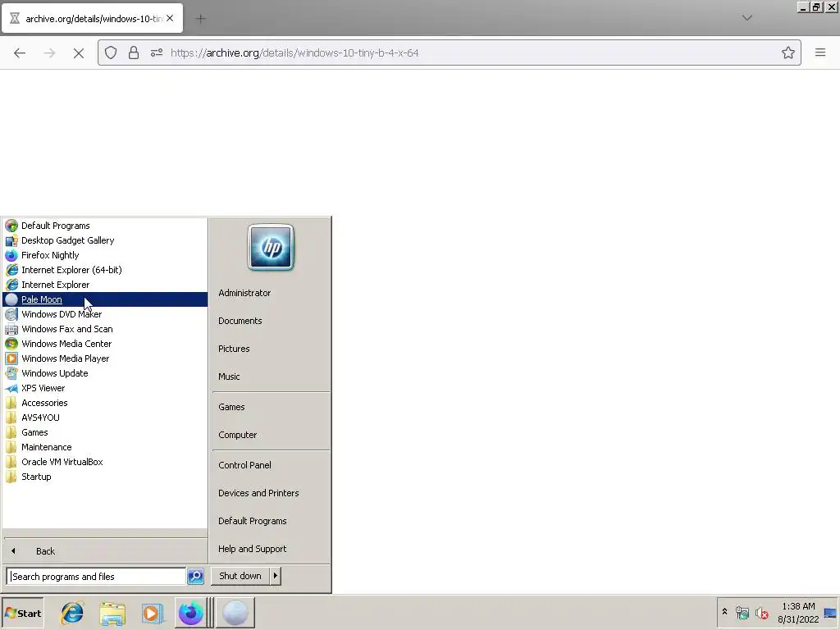Click the Start button on the taskbar
Image resolution: width=840 pixels, height=630 pixels.
tap(22, 613)
